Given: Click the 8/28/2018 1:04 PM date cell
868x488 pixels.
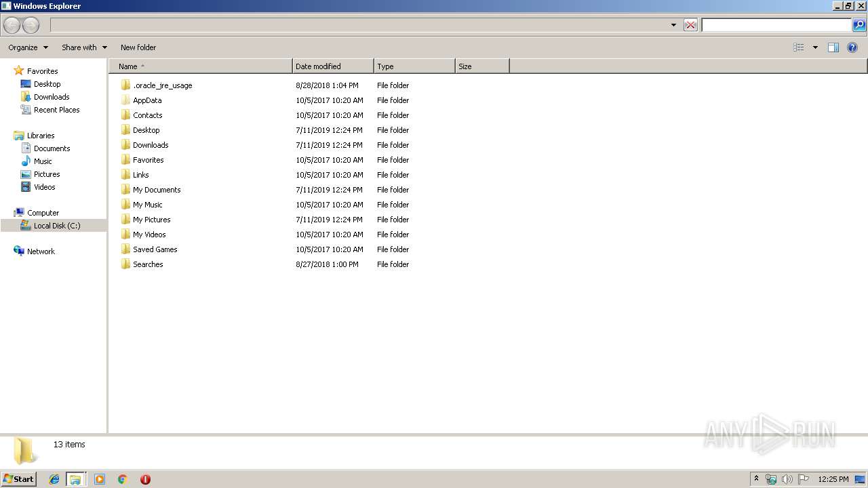Looking at the screenshot, I should [x=327, y=85].
